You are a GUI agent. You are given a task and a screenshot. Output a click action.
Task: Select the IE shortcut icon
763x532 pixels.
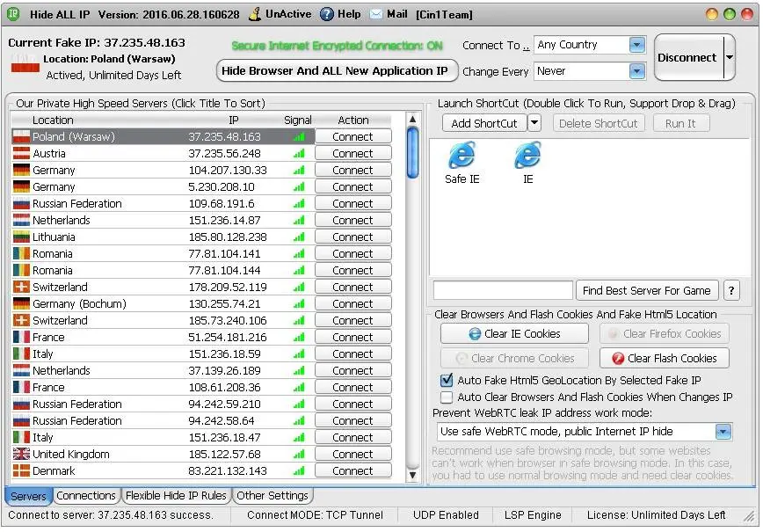(528, 155)
